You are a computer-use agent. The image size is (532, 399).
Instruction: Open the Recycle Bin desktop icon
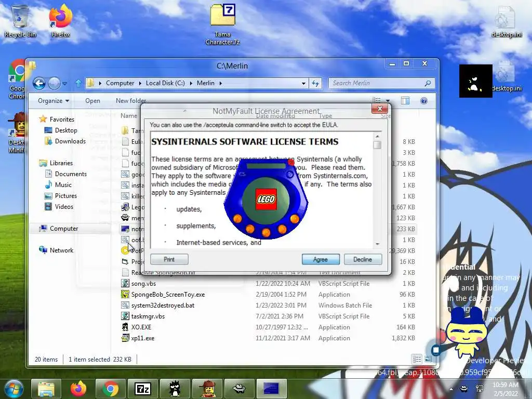20,20
